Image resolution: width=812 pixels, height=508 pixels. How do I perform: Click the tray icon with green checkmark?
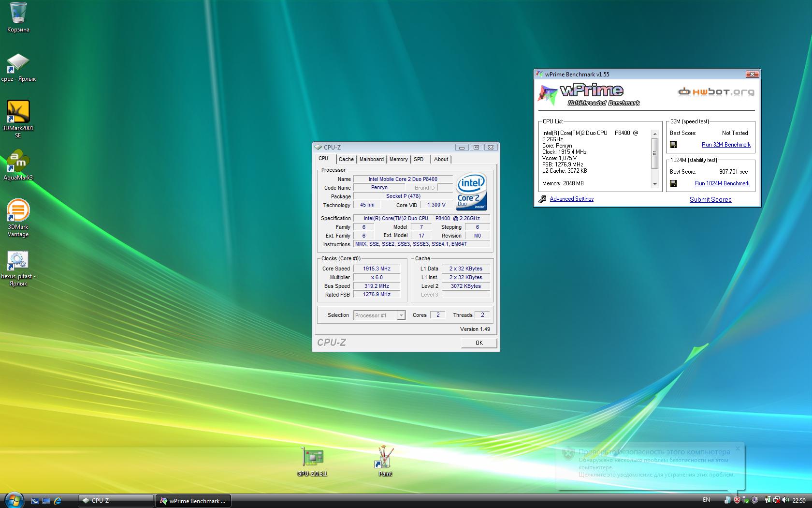coord(746,500)
